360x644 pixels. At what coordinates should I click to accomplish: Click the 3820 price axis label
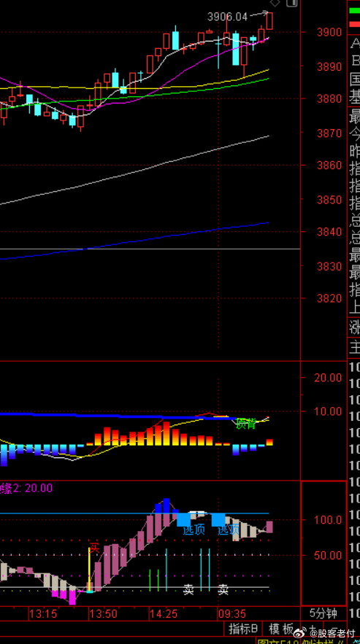coord(329,298)
